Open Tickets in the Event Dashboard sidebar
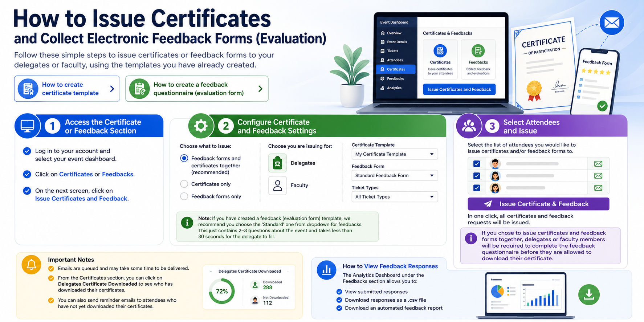Image resolution: width=644 pixels, height=322 pixels. coord(392,51)
